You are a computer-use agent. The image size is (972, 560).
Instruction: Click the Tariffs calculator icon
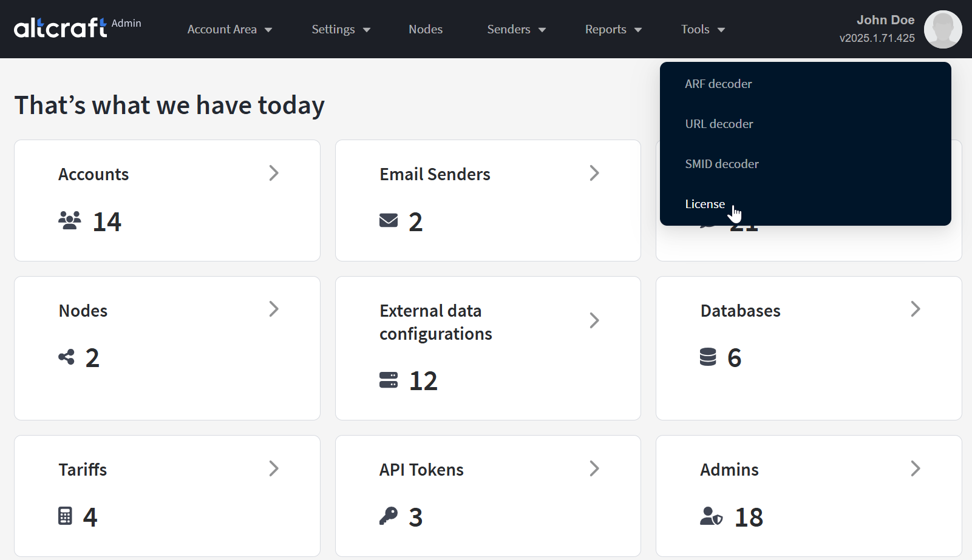pyautogui.click(x=65, y=516)
